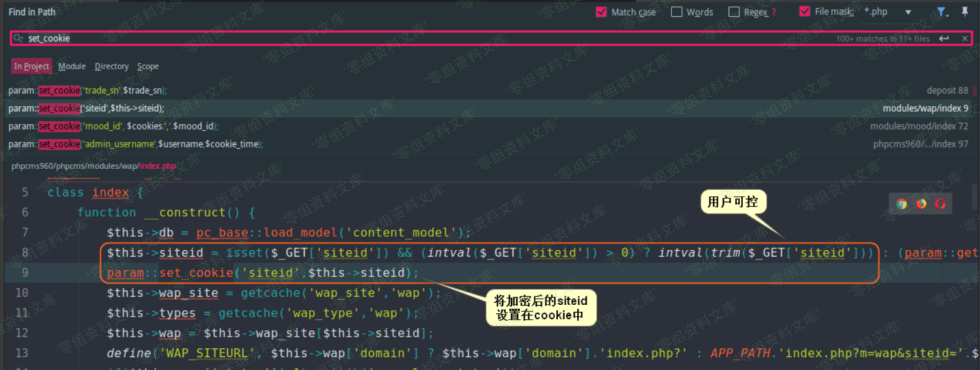This screenshot has width=980, height=370.
Task: Select the In Project tab
Action: [32, 66]
